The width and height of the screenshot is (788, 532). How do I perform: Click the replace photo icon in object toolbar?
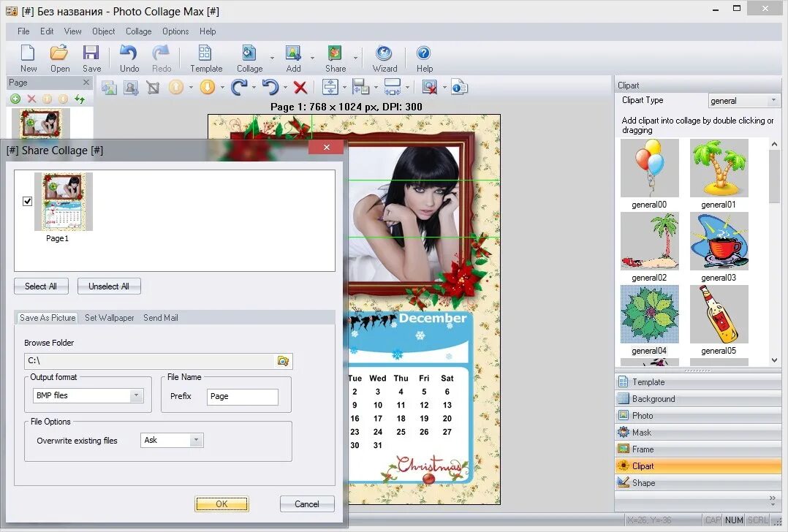[109, 88]
